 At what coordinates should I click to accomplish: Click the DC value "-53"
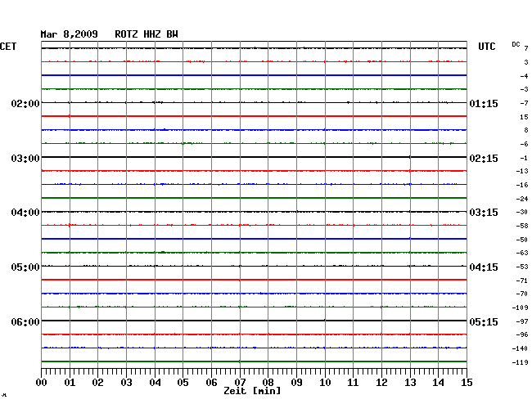tap(522, 267)
